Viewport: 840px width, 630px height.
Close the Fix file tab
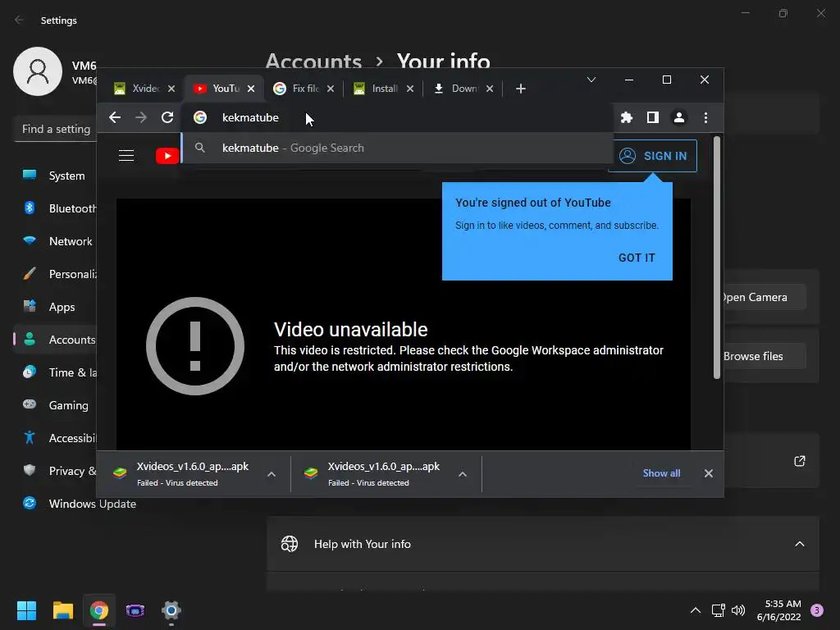pos(331,89)
